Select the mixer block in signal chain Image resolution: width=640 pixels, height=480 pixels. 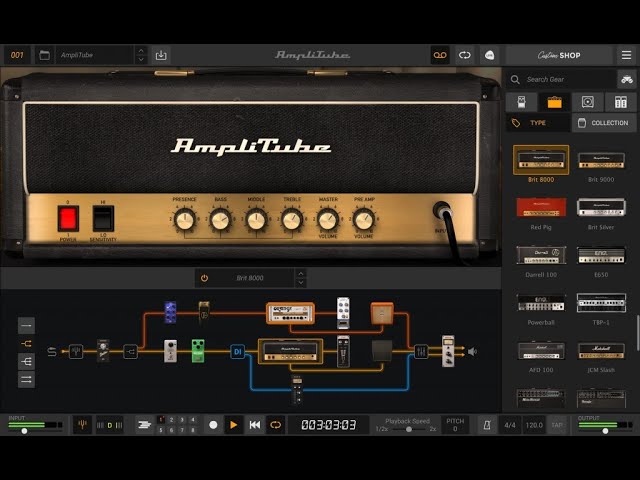tap(421, 351)
